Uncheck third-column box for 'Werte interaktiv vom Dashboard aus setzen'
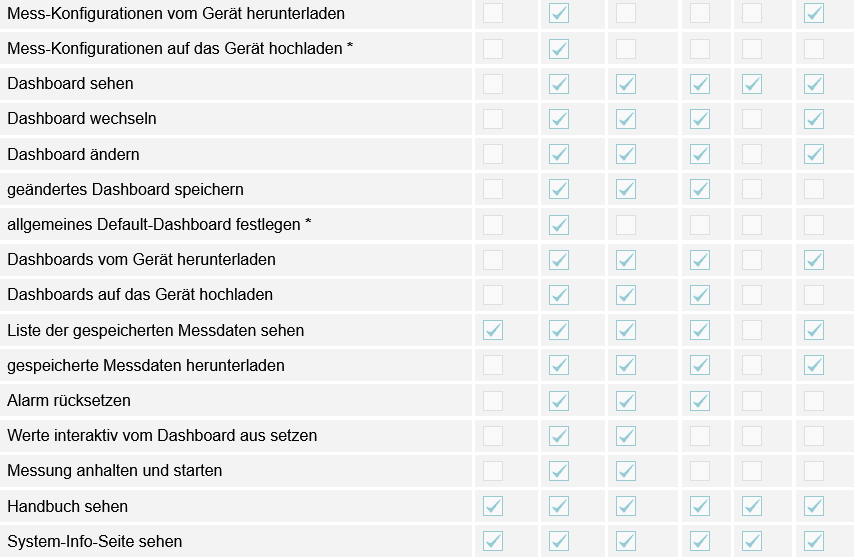 tap(626, 436)
